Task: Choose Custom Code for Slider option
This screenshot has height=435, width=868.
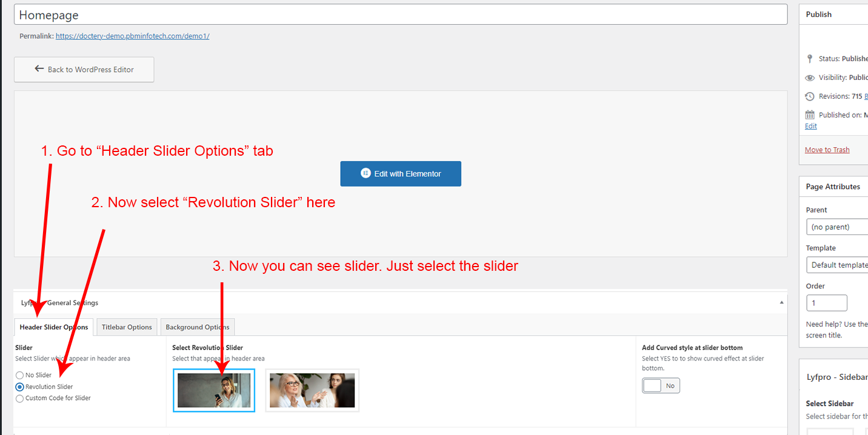Action: 20,398
